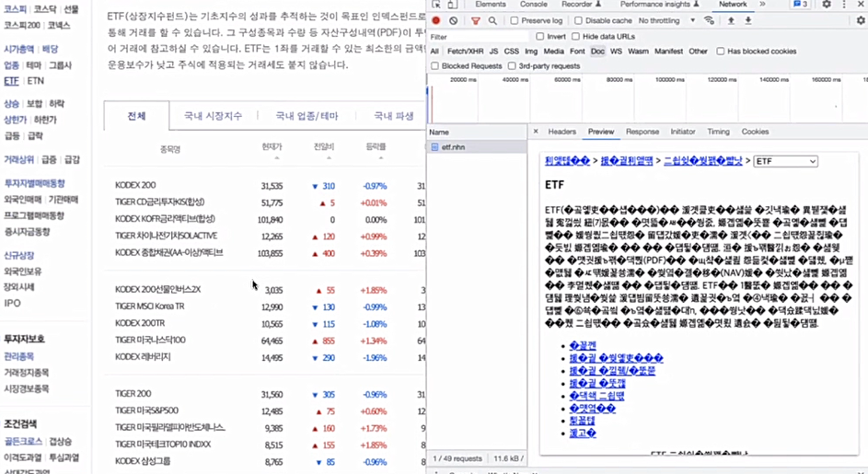Sort by 현재가 column arrow
Image resolution: width=868 pixels, height=474 pixels.
(x=277, y=158)
